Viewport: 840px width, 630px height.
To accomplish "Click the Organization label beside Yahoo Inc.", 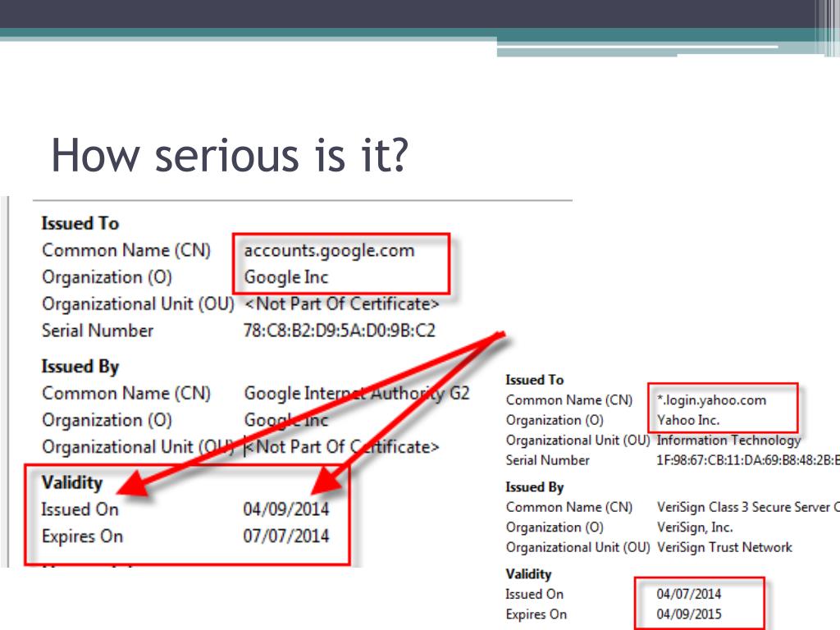I will pyautogui.click(x=555, y=420).
